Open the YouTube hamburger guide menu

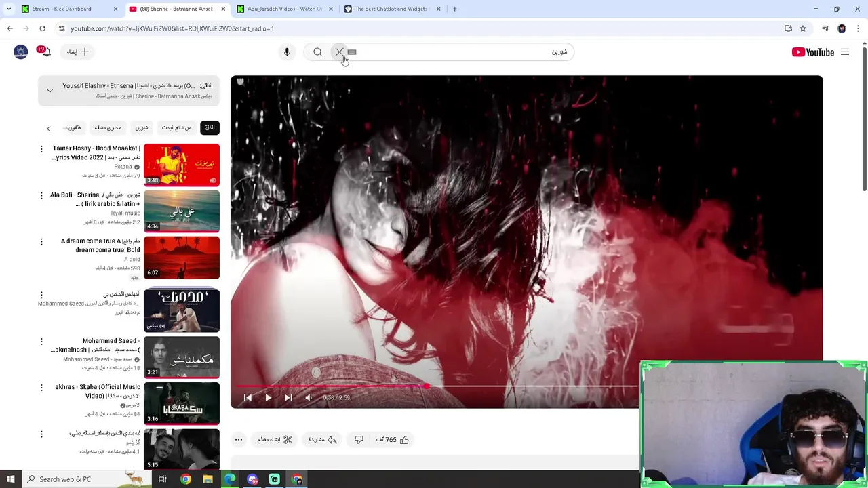845,52
